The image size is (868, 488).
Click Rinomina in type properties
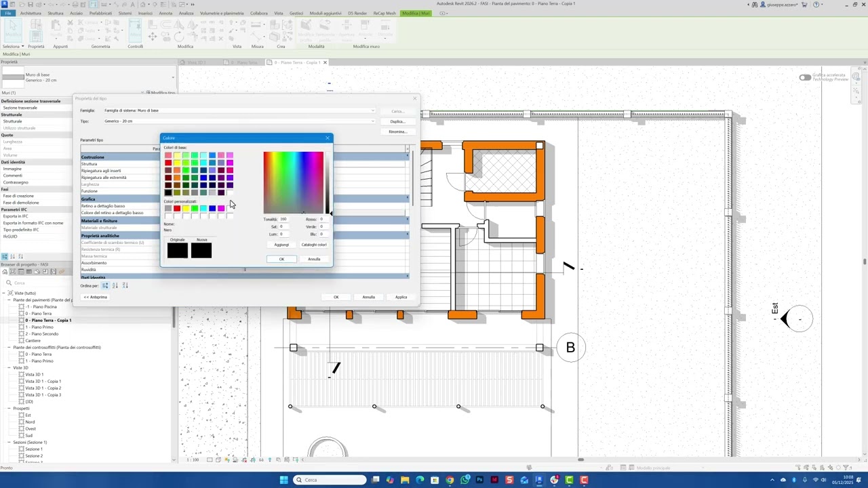(x=397, y=131)
